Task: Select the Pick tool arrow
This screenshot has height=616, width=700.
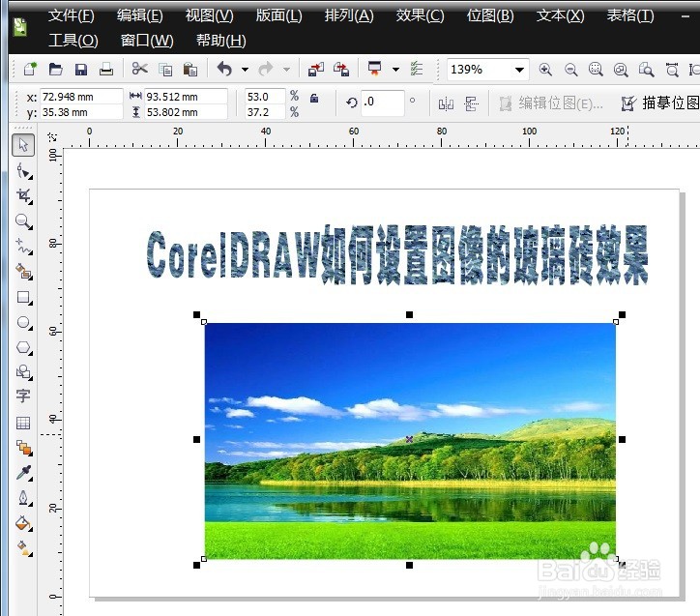Action: click(x=23, y=145)
